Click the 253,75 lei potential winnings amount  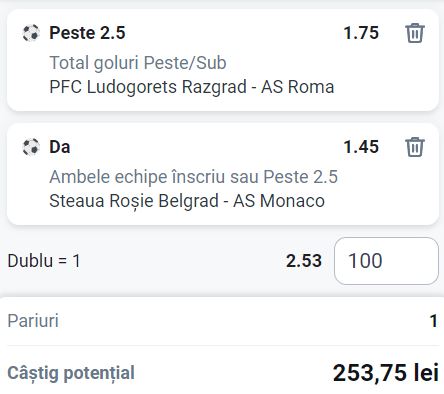pos(386,373)
